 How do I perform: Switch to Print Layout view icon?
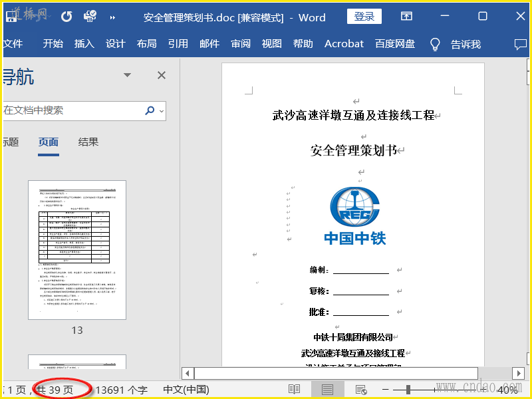[x=327, y=390]
